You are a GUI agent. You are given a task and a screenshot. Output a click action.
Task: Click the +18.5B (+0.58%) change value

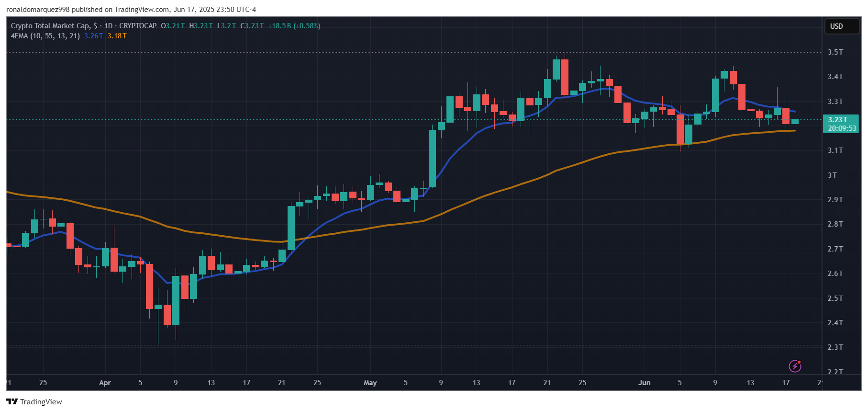click(294, 26)
